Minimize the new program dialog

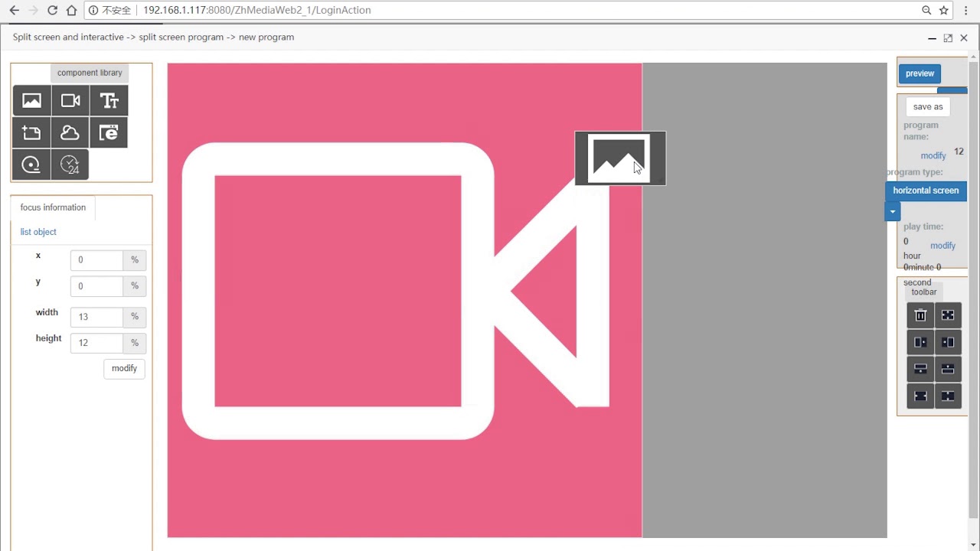tap(932, 38)
